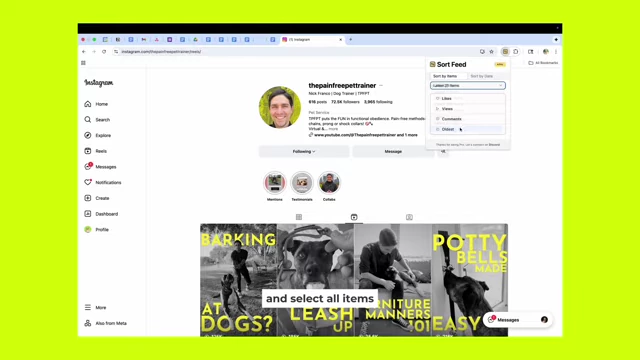Open the Mentions story highlight
The image size is (640, 360).
coord(275,183)
